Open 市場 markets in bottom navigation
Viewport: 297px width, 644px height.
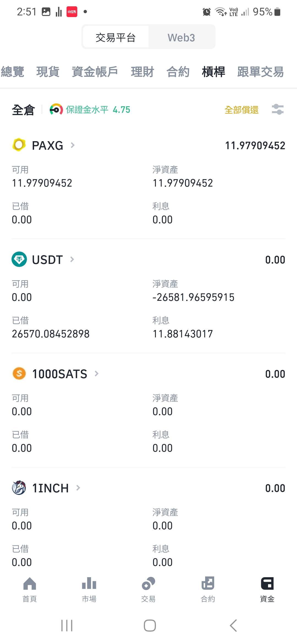[89, 590]
